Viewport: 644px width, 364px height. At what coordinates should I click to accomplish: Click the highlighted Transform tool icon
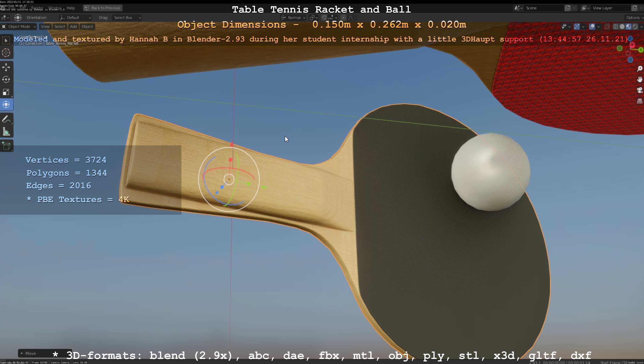(x=6, y=104)
